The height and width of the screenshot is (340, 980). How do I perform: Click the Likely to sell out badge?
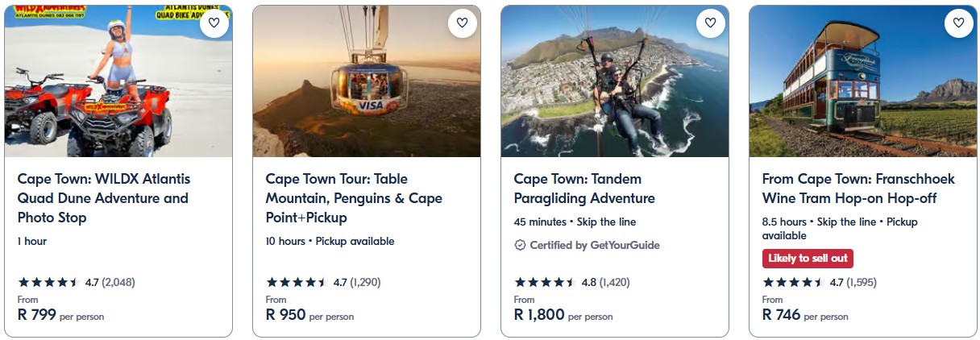point(808,259)
